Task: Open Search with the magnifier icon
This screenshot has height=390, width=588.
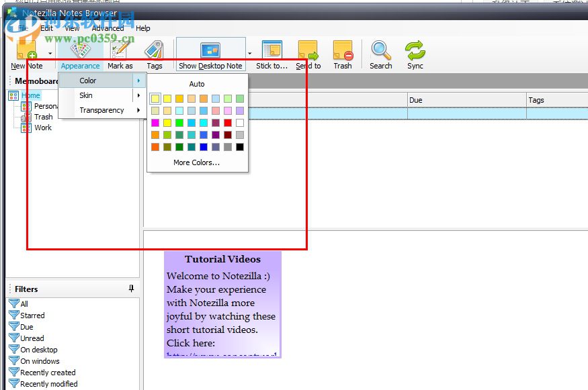Action: click(x=380, y=50)
